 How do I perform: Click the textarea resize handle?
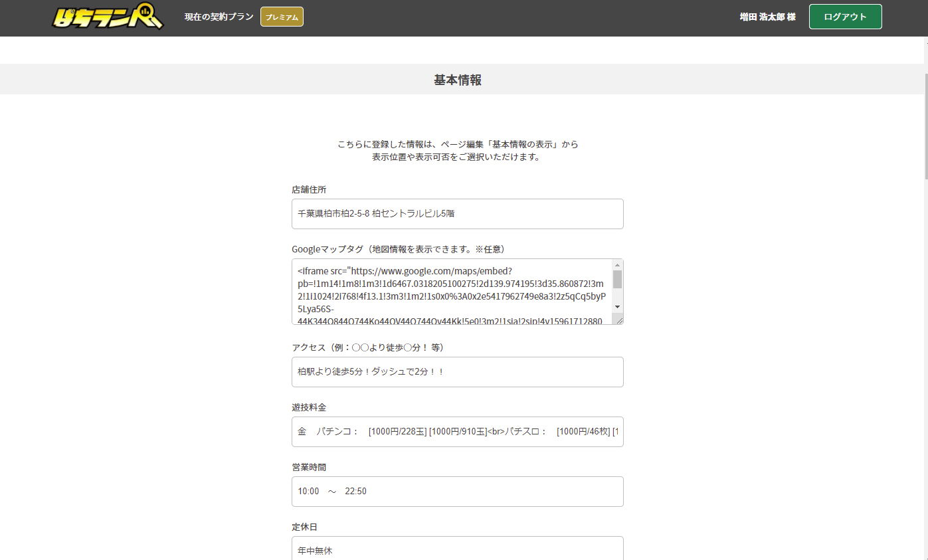click(x=620, y=322)
